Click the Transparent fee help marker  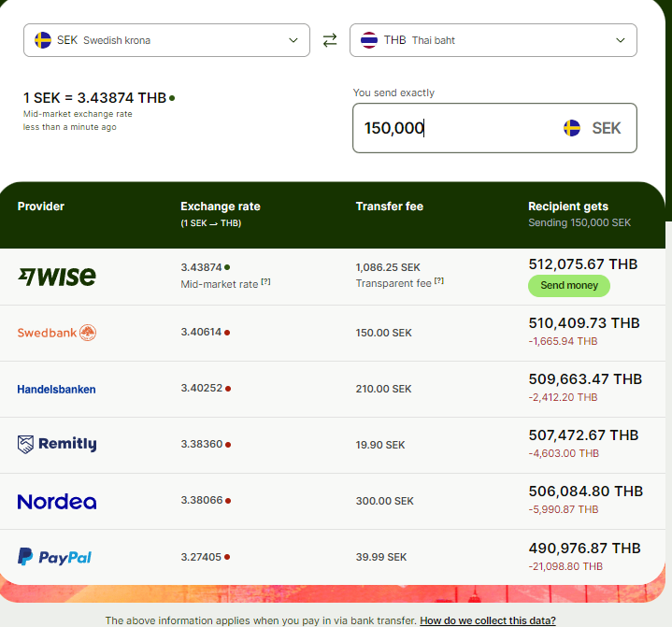(x=439, y=282)
